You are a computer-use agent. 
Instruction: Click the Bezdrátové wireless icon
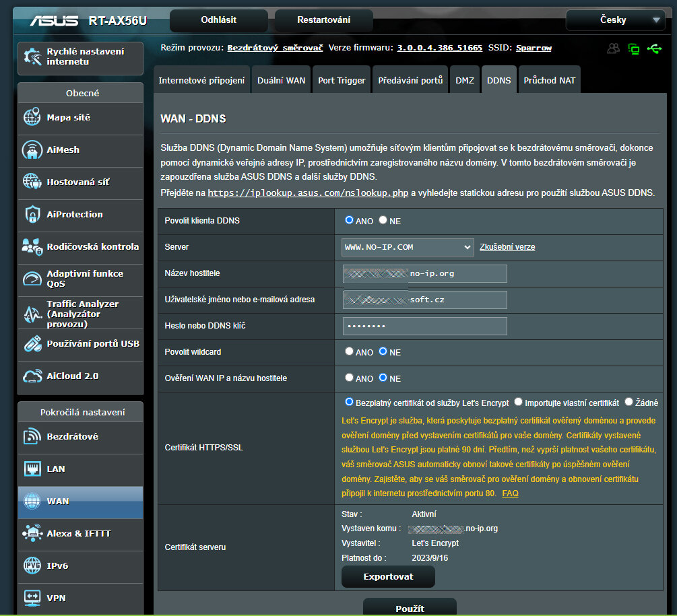coord(32,436)
